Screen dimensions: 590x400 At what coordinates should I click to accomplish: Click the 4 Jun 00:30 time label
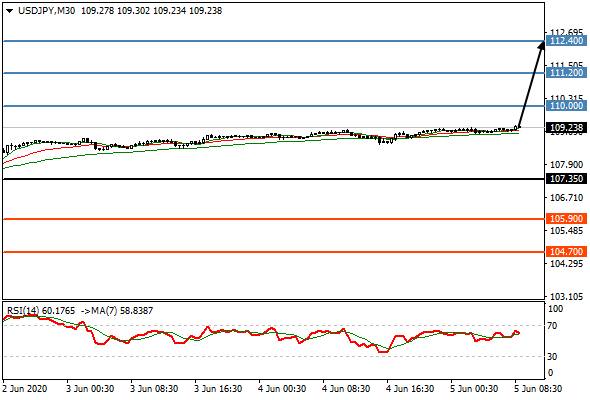click(282, 389)
